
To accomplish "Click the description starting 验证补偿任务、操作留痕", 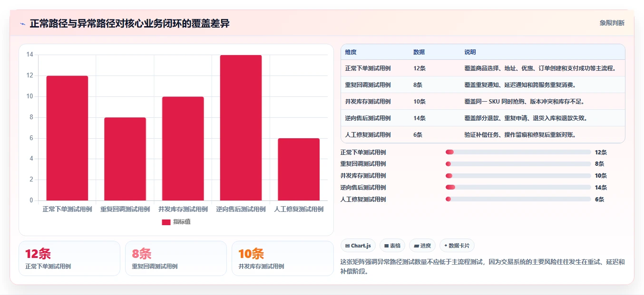I will (520, 135).
